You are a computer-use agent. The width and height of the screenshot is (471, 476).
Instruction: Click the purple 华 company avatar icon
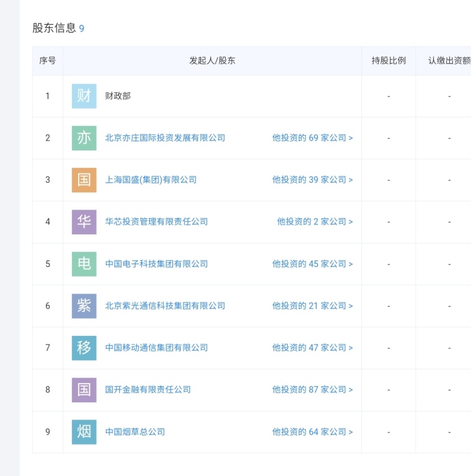pos(84,222)
